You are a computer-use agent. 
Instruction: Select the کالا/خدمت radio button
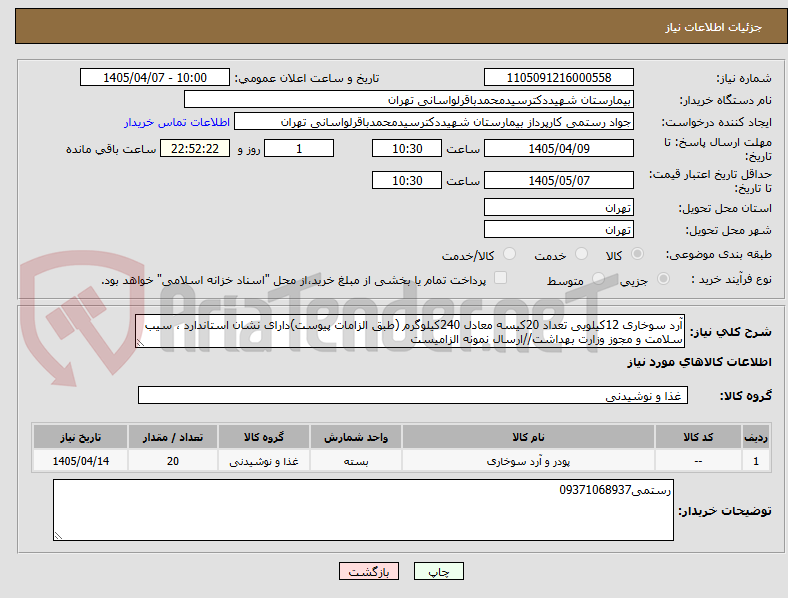click(510, 254)
